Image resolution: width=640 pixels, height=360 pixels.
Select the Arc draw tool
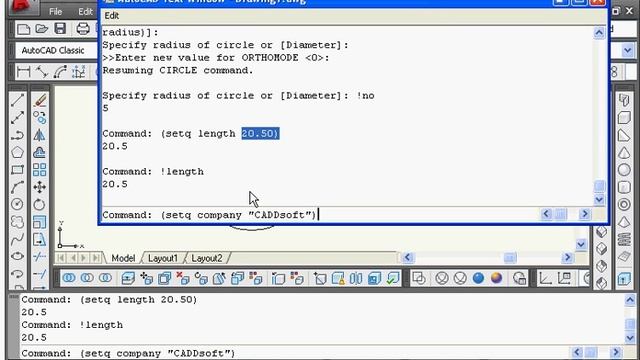click(x=17, y=187)
